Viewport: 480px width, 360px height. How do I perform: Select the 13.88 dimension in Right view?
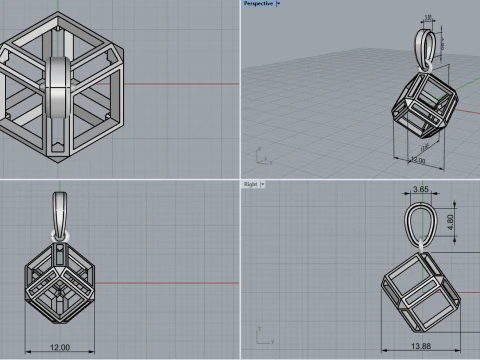[x=421, y=346]
